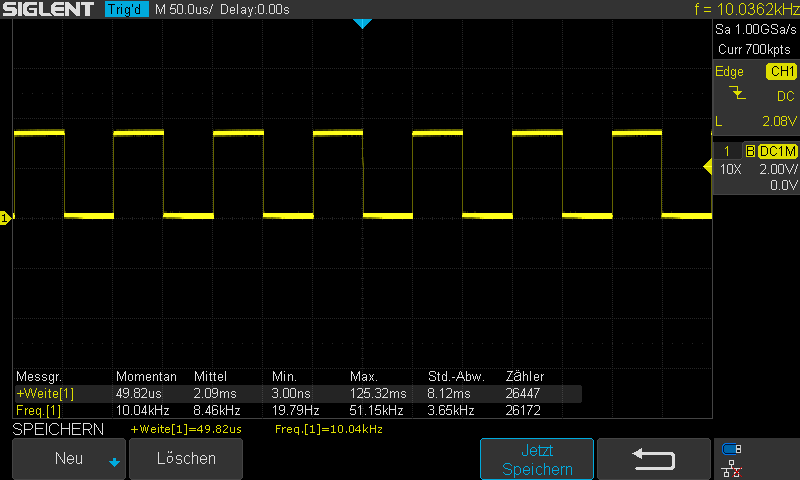Image resolution: width=800 pixels, height=480 pixels.
Task: Click the falling edge trigger slope icon
Action: point(737,93)
